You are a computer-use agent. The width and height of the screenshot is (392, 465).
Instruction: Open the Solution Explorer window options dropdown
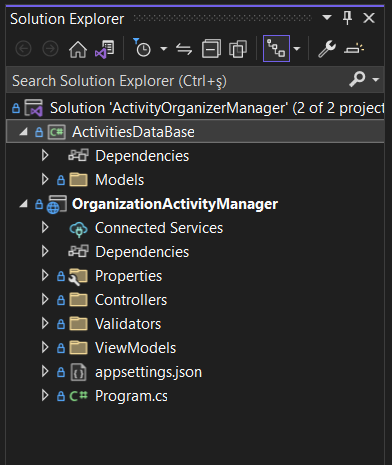(327, 17)
